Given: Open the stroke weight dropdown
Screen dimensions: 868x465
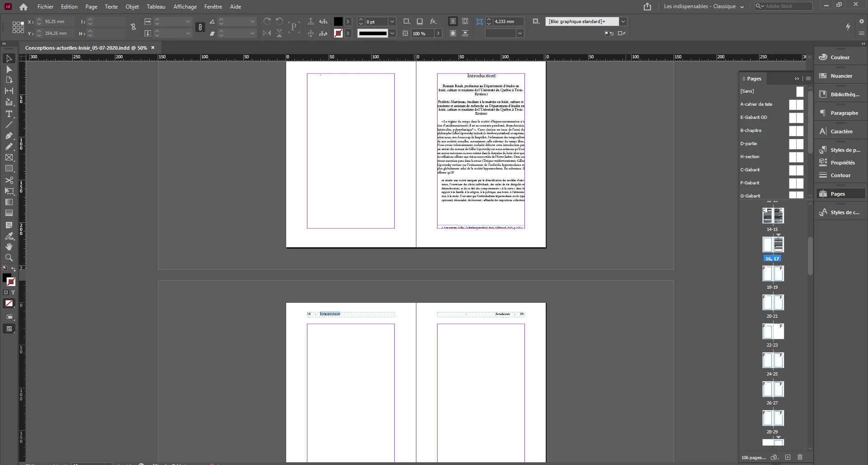Looking at the screenshot, I should (x=392, y=21).
